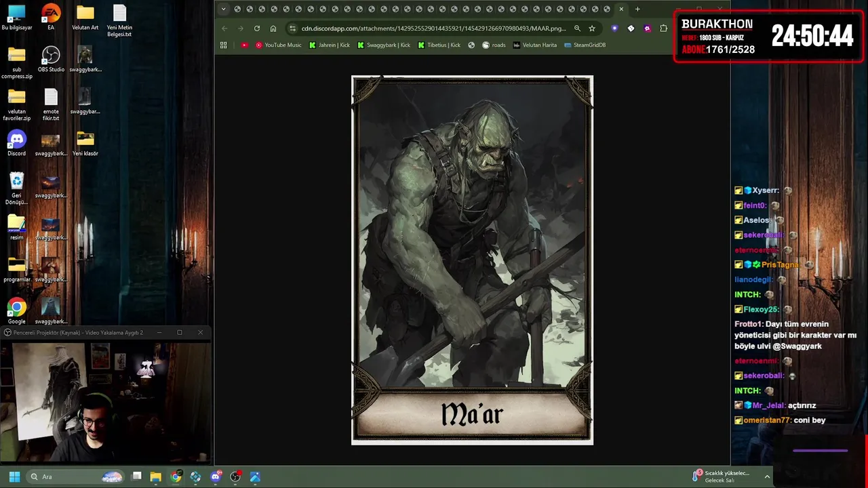Open the programlar folder
The width and height of the screenshot is (868, 488).
click(x=16, y=270)
